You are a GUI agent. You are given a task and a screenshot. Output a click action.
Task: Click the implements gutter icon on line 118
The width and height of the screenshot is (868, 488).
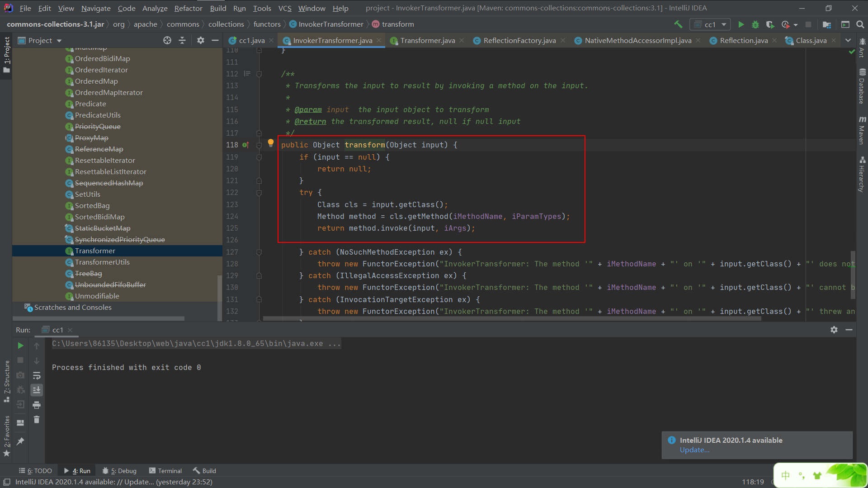click(245, 145)
